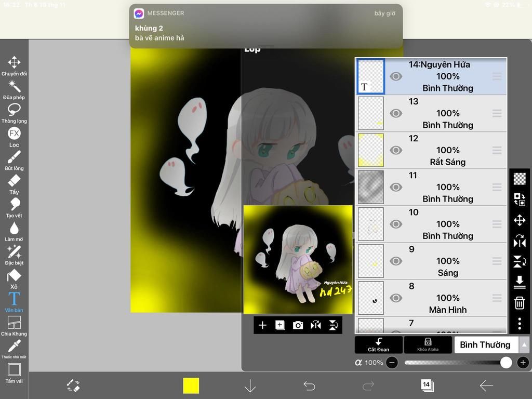Tap the back arrow in bottom bar
Screen dimensions: 532x399
pyautogui.click(x=486, y=386)
